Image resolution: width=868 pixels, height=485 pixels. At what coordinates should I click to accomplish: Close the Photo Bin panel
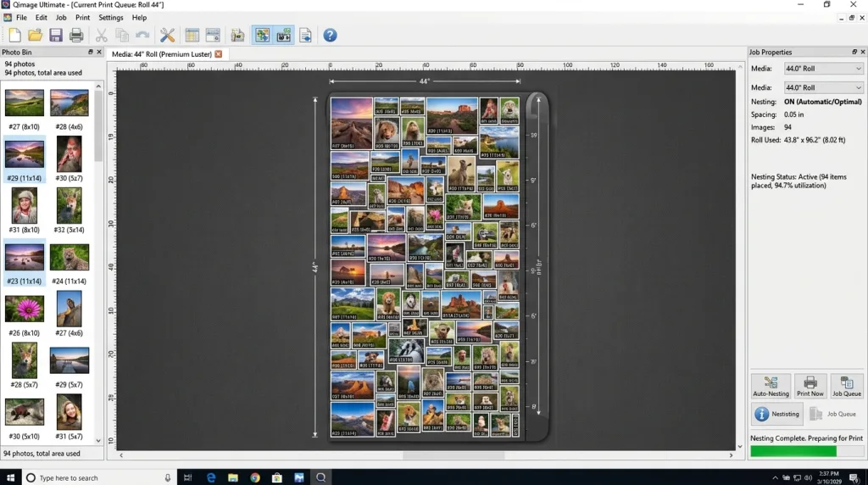99,52
